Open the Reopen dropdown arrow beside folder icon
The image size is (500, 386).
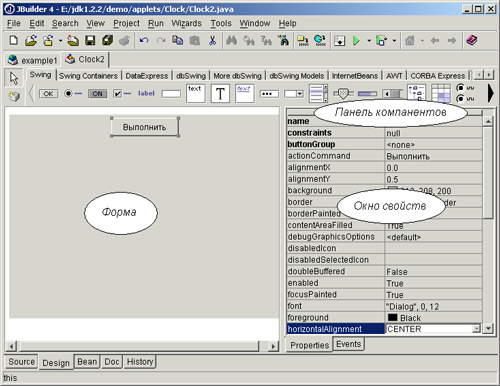point(60,41)
